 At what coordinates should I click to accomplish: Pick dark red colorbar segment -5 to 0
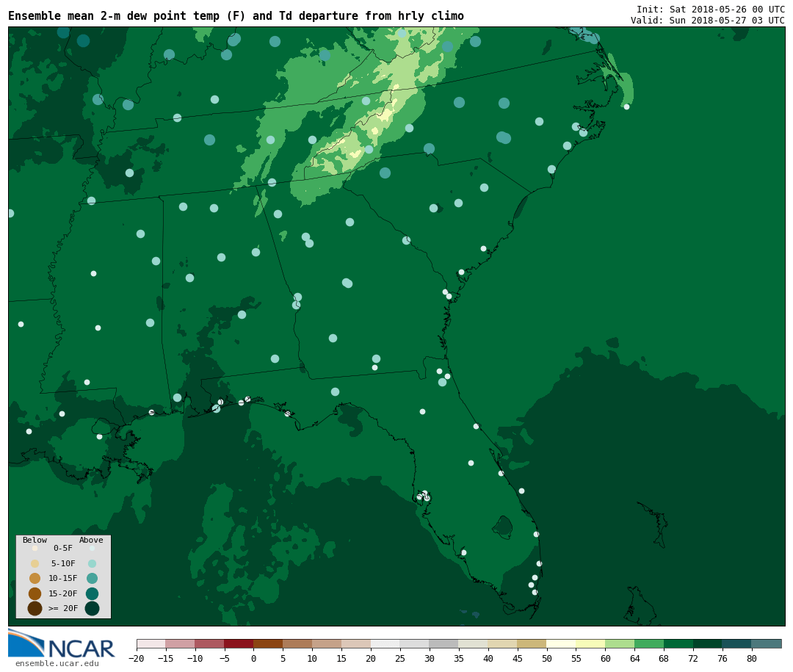[239, 643]
